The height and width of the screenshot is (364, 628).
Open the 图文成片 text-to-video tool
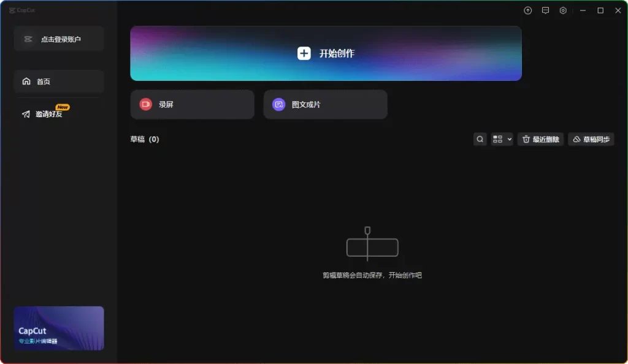click(x=325, y=104)
